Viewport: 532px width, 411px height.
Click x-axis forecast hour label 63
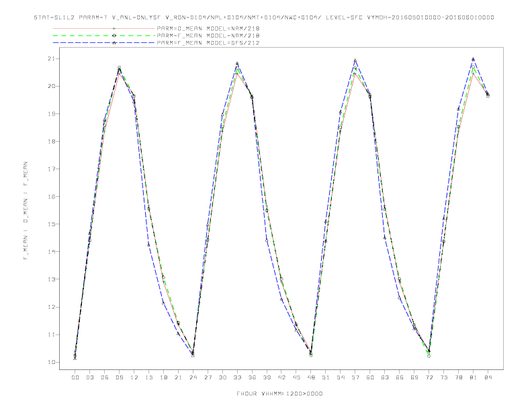[x=385, y=377]
